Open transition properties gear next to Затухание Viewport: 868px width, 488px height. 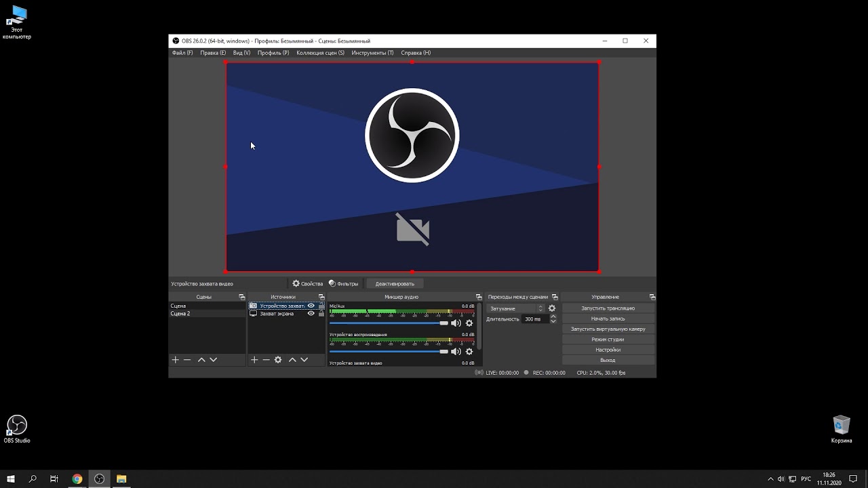[x=552, y=308]
